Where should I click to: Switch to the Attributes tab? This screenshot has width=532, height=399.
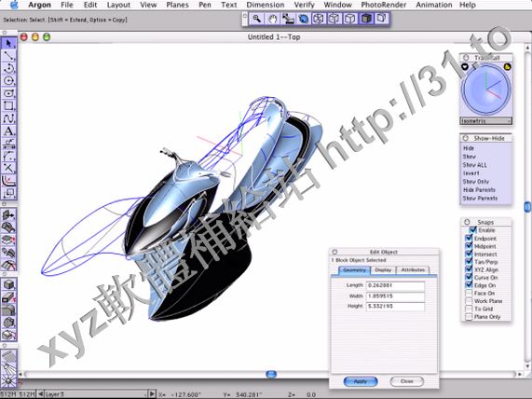point(413,270)
